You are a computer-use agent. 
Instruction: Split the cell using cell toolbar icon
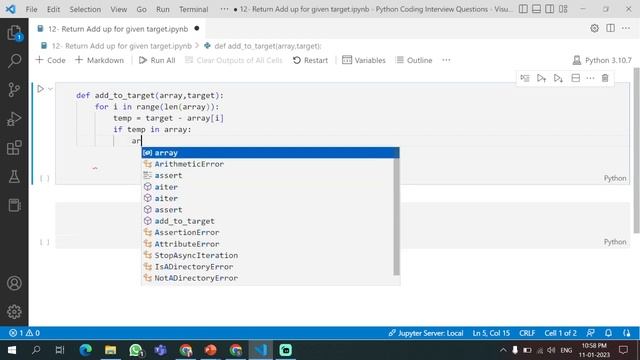coord(576,78)
